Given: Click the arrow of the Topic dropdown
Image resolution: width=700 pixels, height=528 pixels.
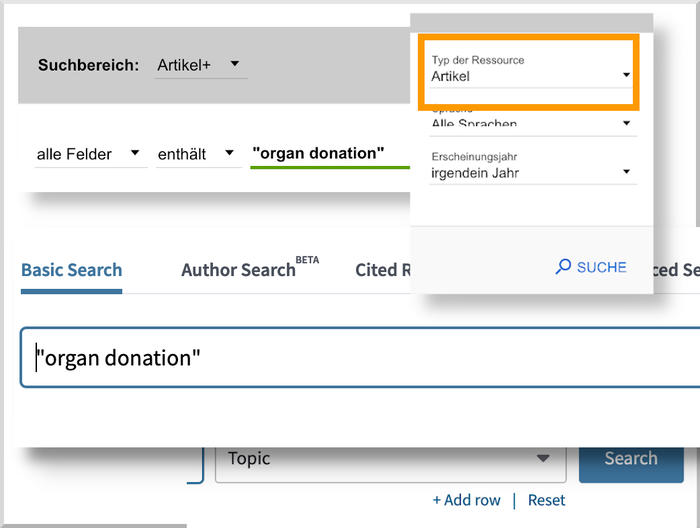Looking at the screenshot, I should point(543,458).
